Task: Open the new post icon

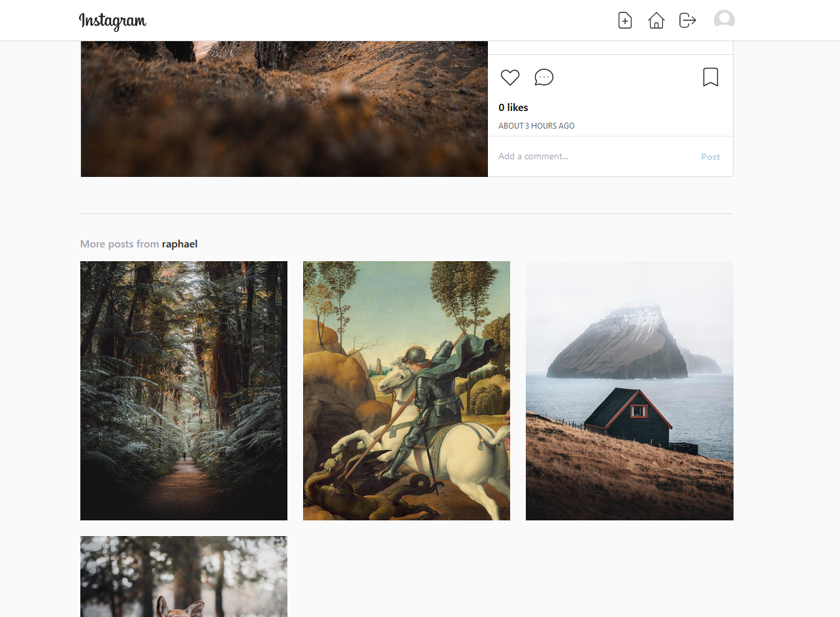Action: [x=625, y=20]
